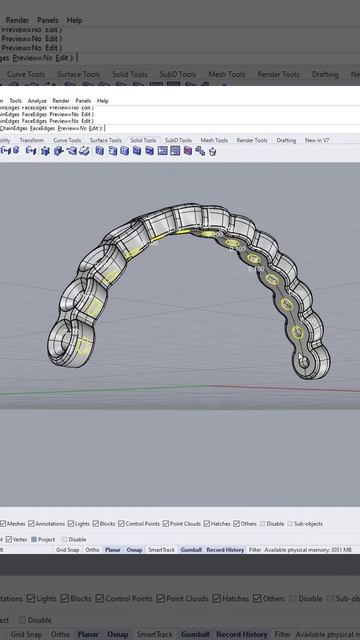360x640 pixels.
Task: Toggle the Lights filter checkbox in front window
Action: [x=71, y=523]
